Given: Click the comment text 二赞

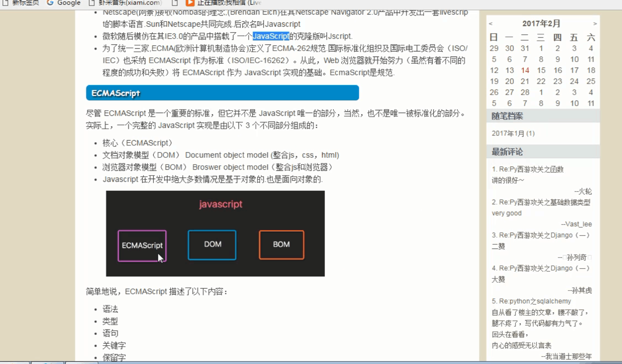Looking at the screenshot, I should click(x=498, y=246).
